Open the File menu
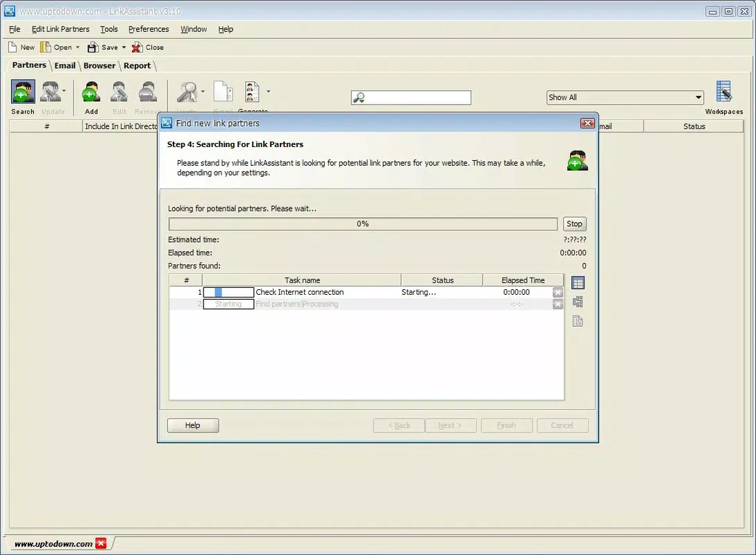756x555 pixels. point(15,29)
